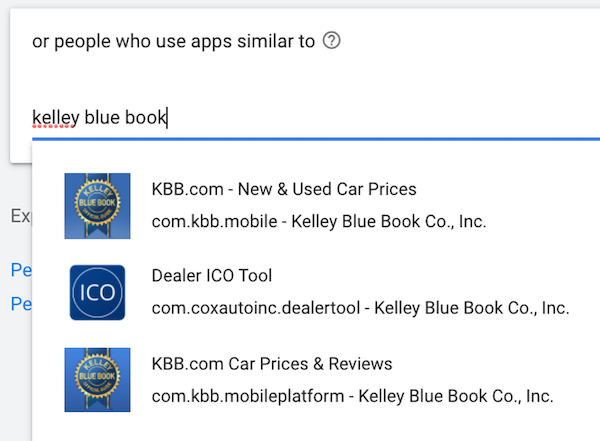Choose the "KBB.com Car Prices & Reviews" suggestion title
The width and height of the screenshot is (600, 441).
(x=271, y=363)
